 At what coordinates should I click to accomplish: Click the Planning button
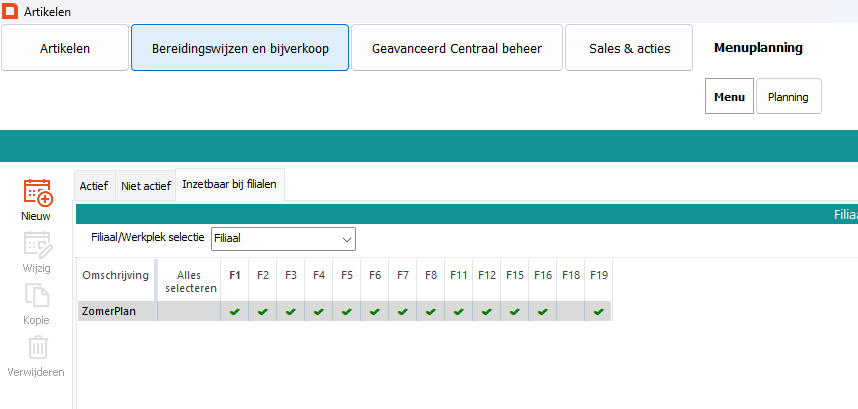[788, 97]
